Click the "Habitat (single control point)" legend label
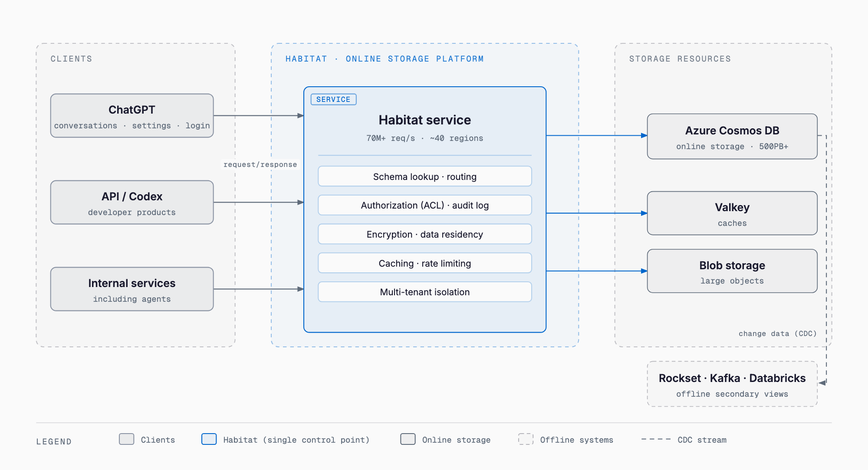Viewport: 868px width, 470px height. point(296,440)
